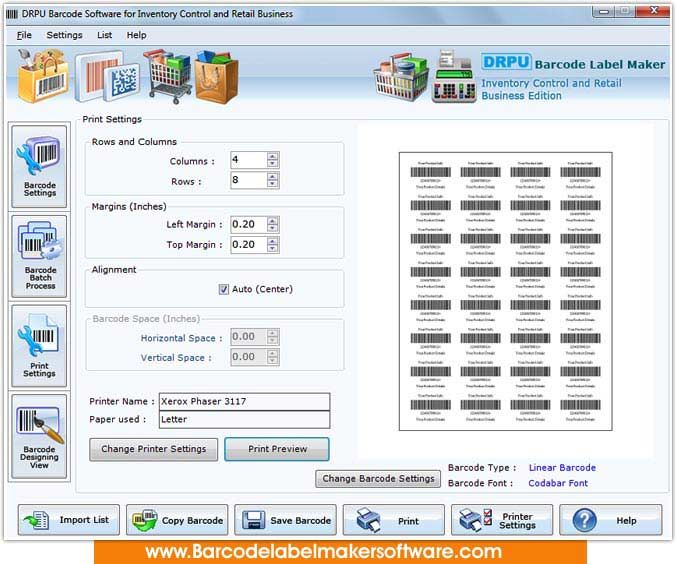Click the Linear Barcode type value
The width and height of the screenshot is (676, 564).
(x=562, y=467)
